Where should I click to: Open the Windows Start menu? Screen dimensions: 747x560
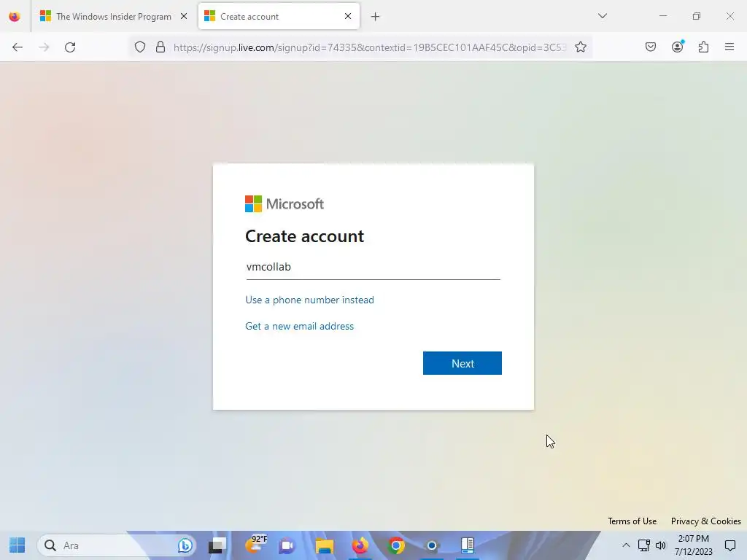(18, 545)
